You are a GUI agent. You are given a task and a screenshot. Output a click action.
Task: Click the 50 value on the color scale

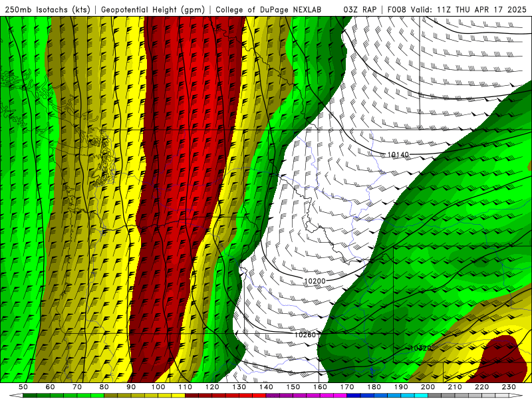click(23, 387)
